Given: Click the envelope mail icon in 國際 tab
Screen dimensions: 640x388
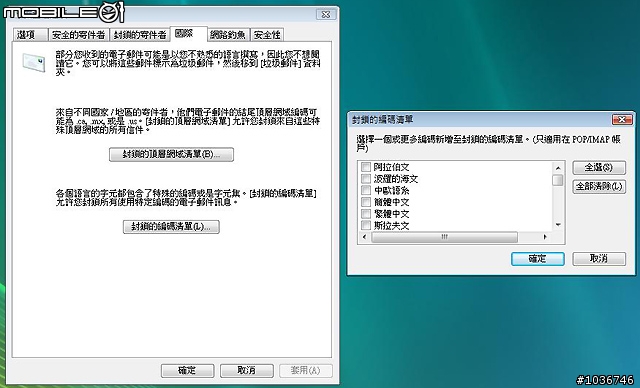Looking at the screenshot, I should point(34,62).
